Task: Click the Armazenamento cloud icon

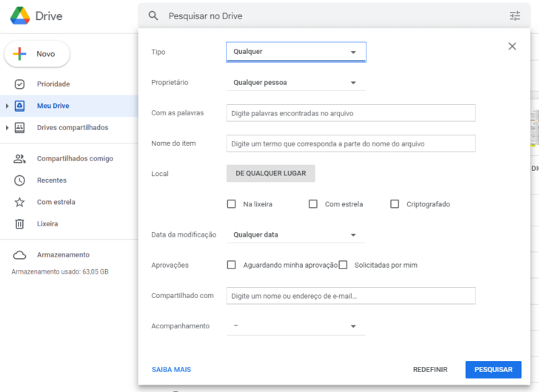Action: point(19,255)
